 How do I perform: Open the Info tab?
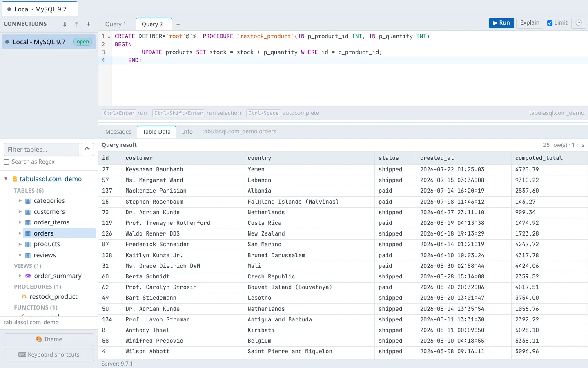(187, 132)
